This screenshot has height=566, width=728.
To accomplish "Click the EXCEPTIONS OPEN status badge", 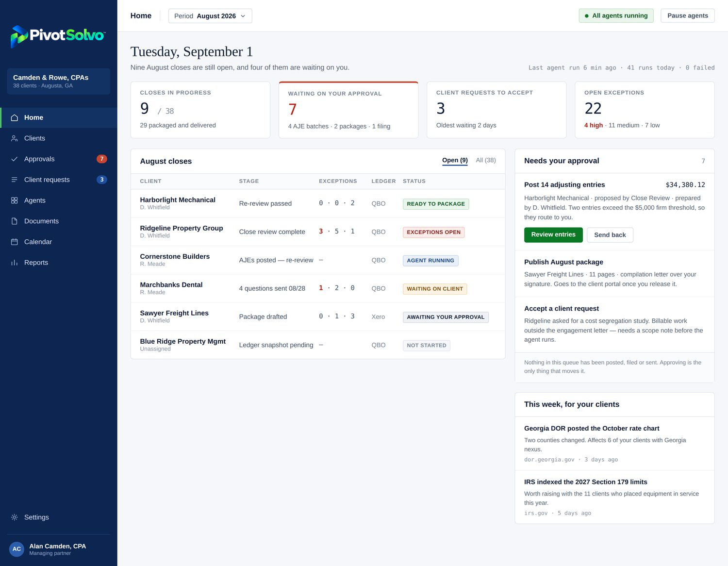I will click(x=433, y=232).
